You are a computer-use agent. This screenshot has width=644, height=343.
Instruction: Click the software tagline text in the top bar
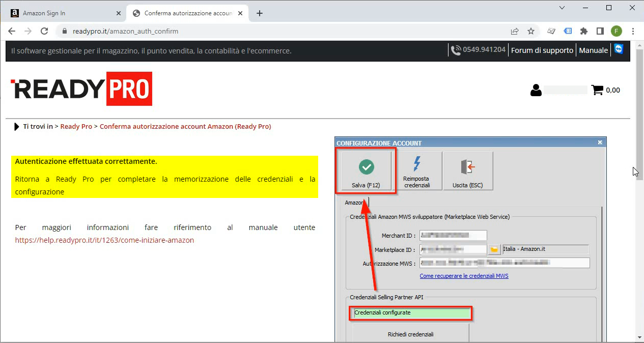[151, 51]
